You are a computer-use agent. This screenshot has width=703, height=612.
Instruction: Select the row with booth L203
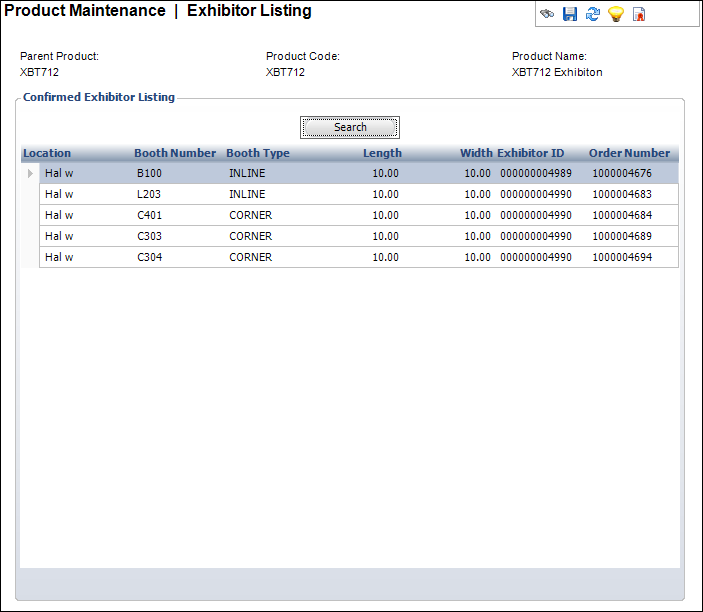pyautogui.click(x=150, y=194)
